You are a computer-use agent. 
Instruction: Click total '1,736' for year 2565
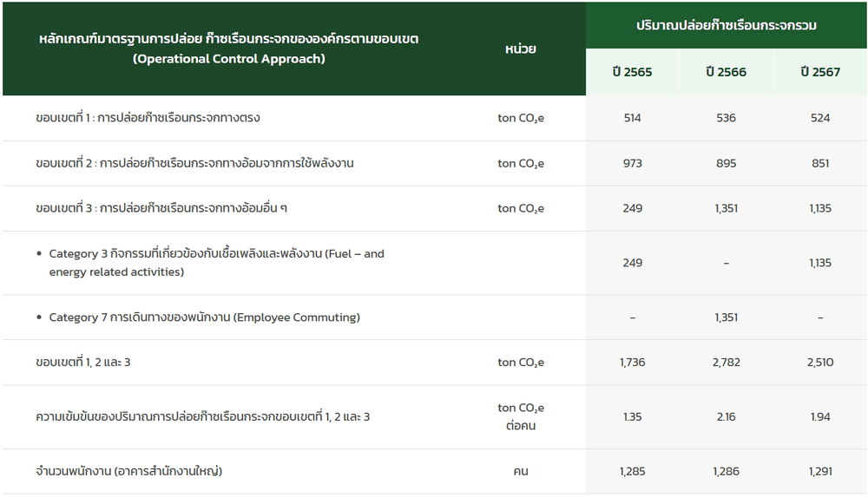tap(632, 362)
